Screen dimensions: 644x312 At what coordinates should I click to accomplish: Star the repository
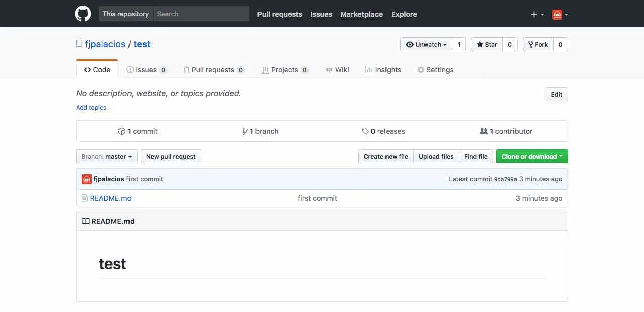pyautogui.click(x=487, y=44)
